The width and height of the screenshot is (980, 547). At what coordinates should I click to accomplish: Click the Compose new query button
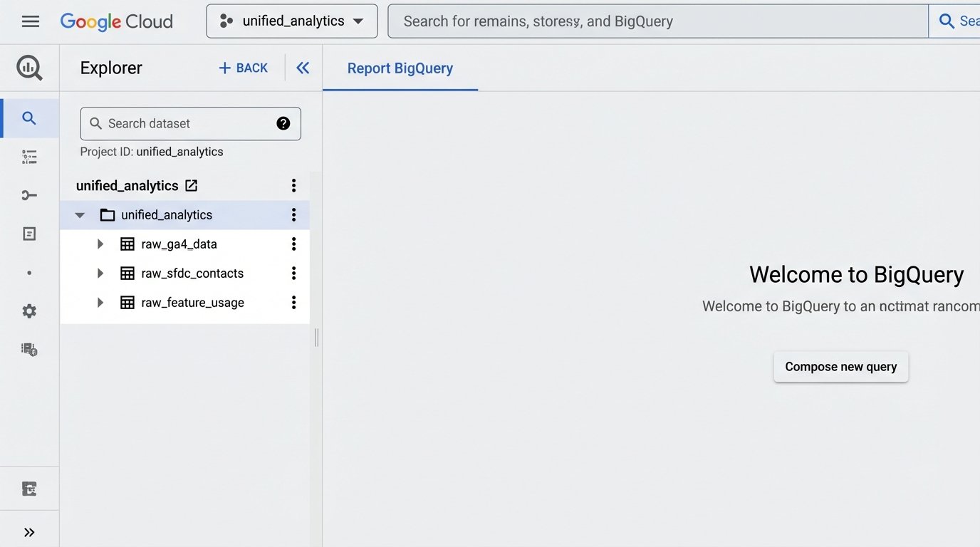pos(840,366)
